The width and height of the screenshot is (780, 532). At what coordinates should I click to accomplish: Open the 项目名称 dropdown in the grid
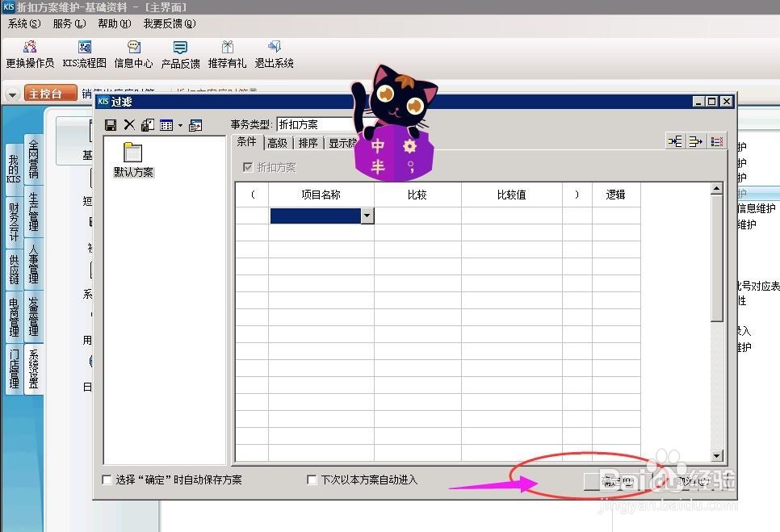click(367, 216)
